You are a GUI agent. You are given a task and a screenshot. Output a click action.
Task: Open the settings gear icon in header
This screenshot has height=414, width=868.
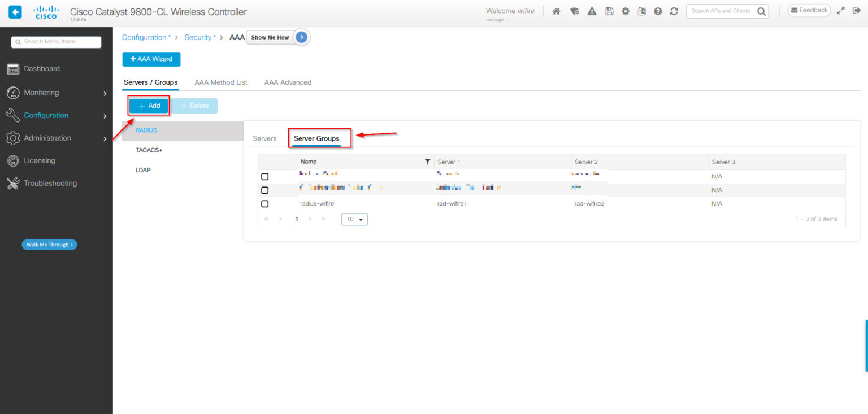(626, 10)
